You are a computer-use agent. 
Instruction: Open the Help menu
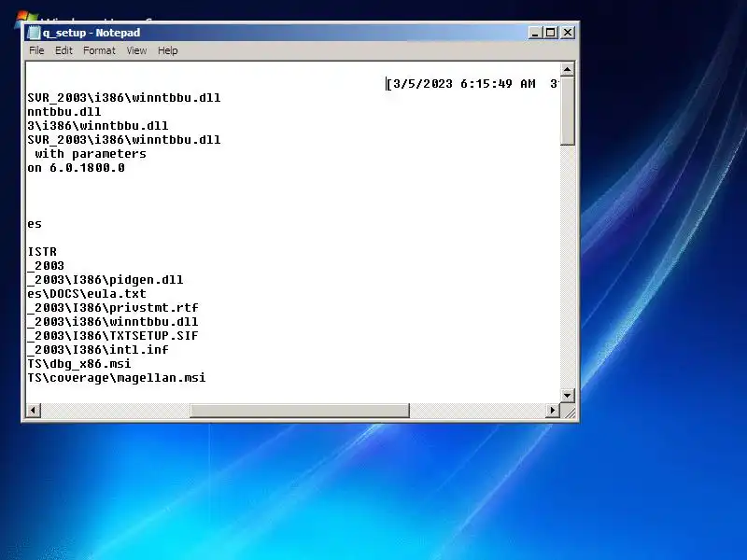(168, 50)
